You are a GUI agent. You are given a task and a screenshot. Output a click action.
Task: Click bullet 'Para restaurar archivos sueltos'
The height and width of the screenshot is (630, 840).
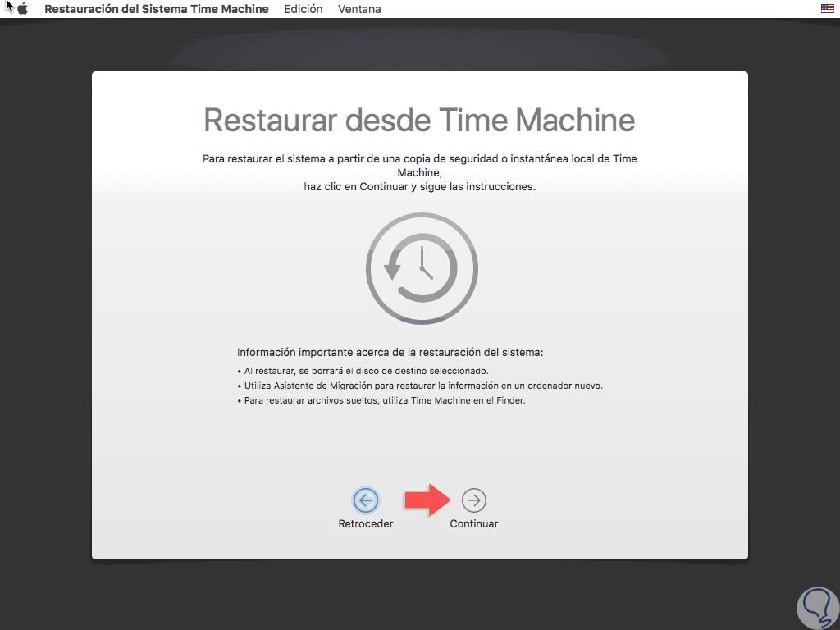click(x=381, y=400)
